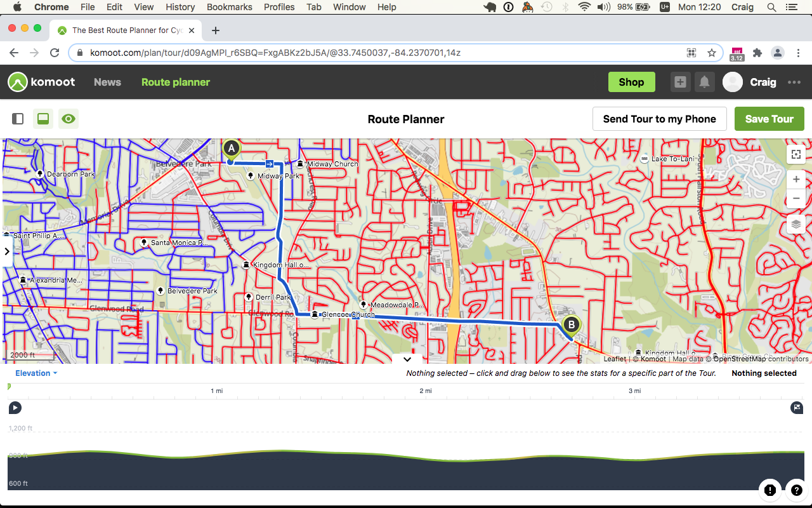Open the three-dot overflow menu beside Craig

point(794,82)
